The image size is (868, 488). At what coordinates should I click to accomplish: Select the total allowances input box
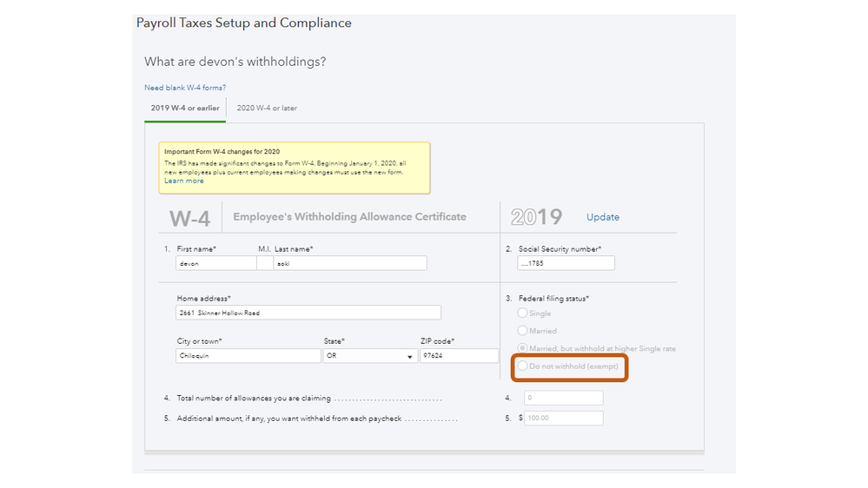(563, 398)
